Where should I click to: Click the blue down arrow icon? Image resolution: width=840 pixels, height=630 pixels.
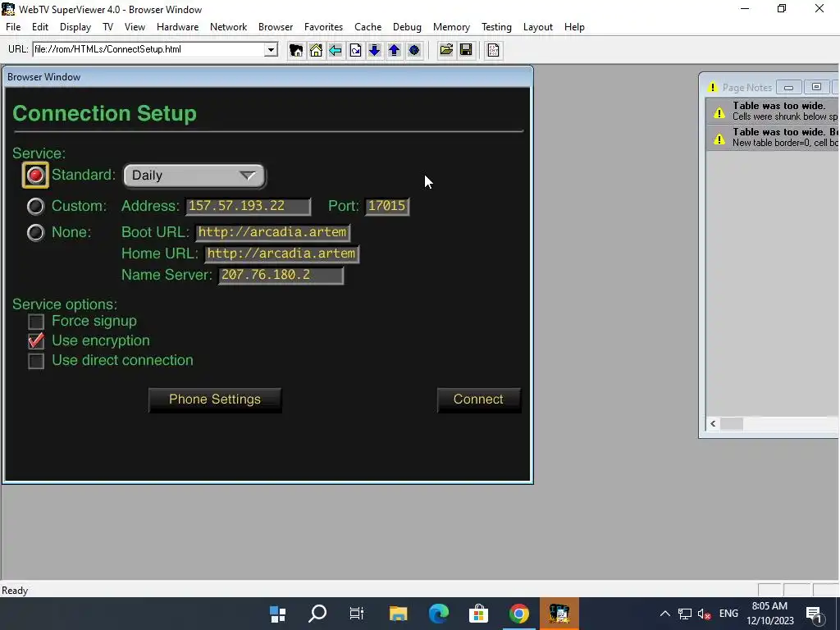click(374, 50)
